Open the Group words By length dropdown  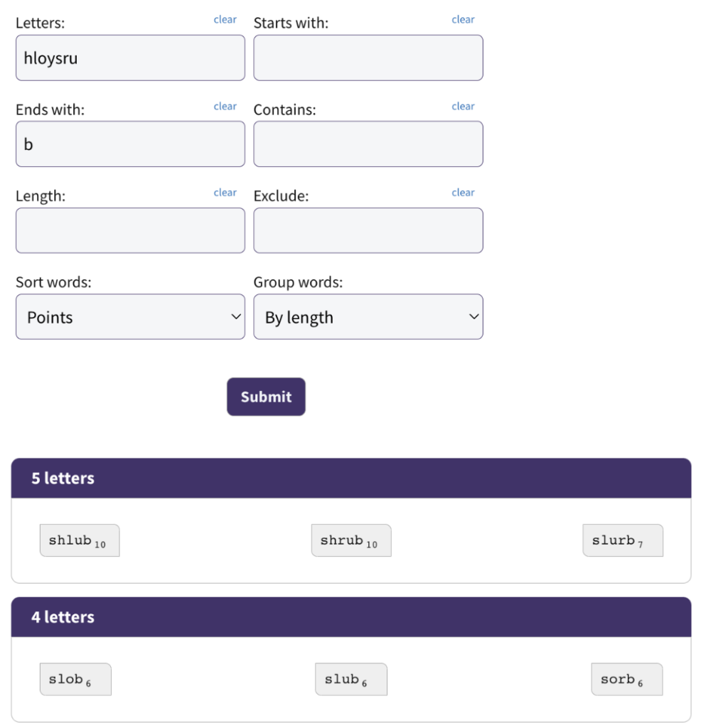[x=368, y=316]
